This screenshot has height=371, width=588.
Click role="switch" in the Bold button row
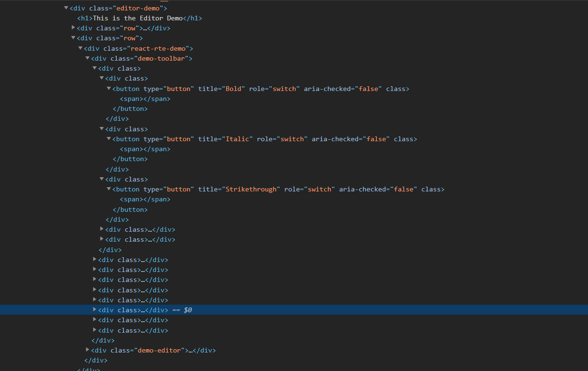[275, 89]
